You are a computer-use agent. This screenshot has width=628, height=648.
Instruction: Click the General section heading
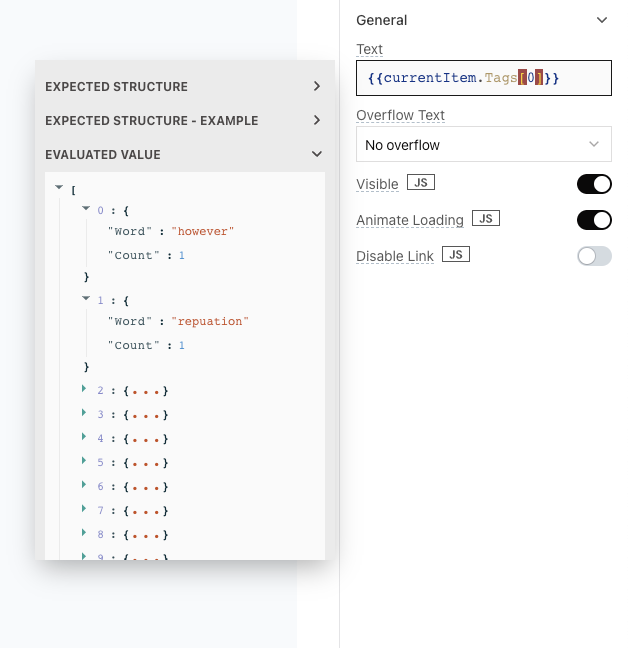[x=382, y=20]
